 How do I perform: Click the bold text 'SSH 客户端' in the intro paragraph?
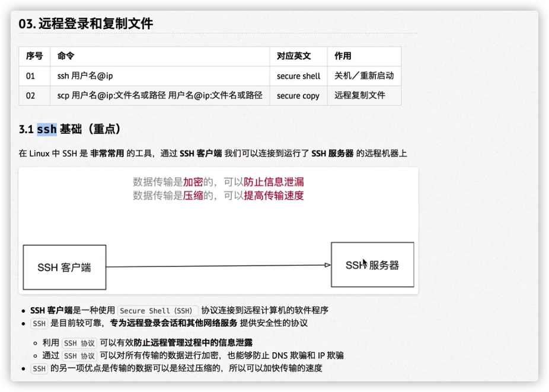[x=200, y=153]
